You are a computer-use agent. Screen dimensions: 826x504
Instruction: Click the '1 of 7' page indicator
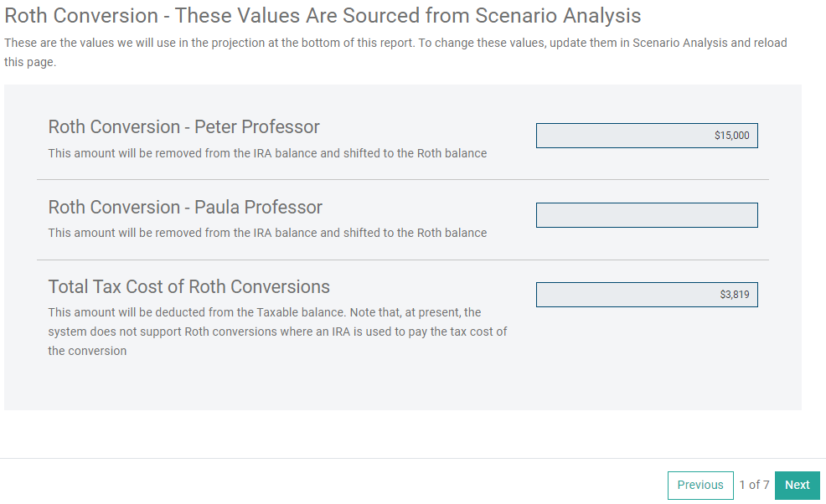(755, 485)
